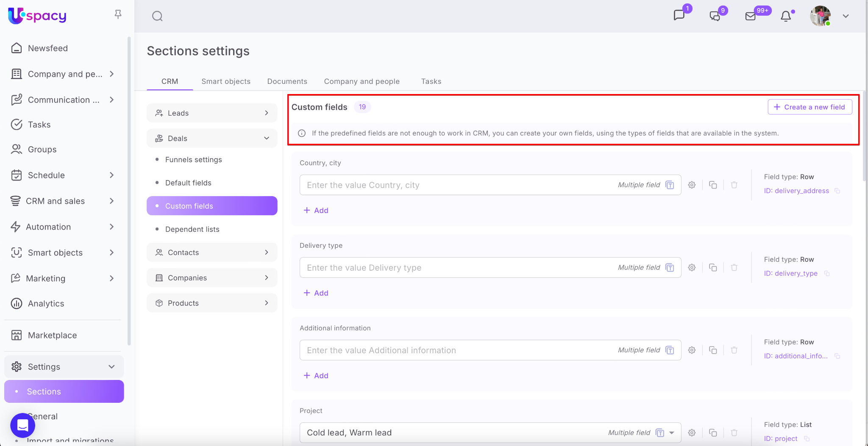This screenshot has height=446, width=868.
Task: Click the Additional information input field
Action: tap(458, 350)
